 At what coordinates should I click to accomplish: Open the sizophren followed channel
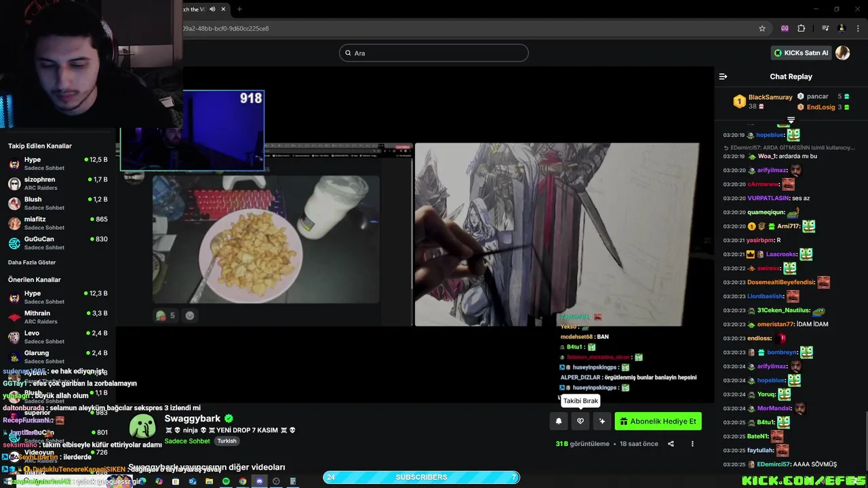pyautogui.click(x=58, y=183)
